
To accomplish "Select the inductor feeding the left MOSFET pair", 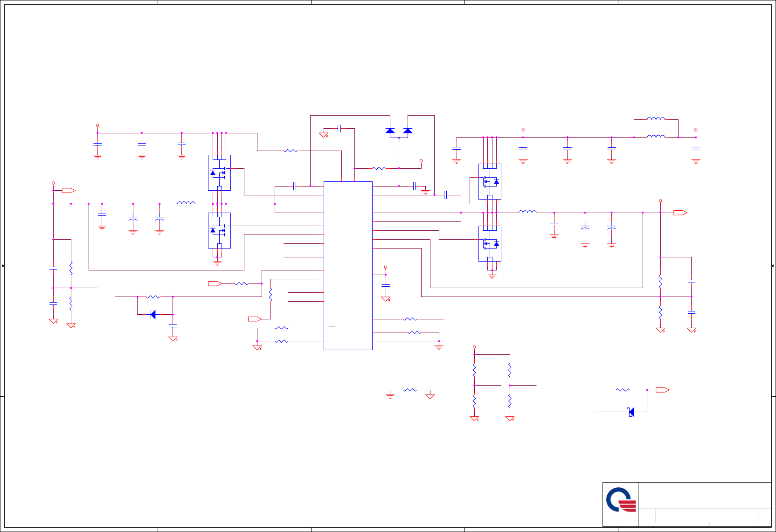I will (187, 203).
